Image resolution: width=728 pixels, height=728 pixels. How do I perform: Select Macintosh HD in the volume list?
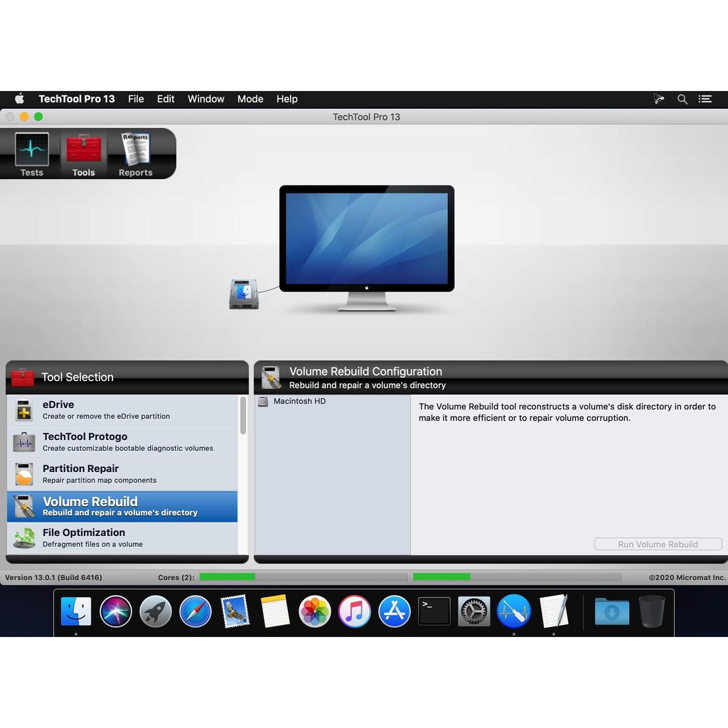click(299, 402)
